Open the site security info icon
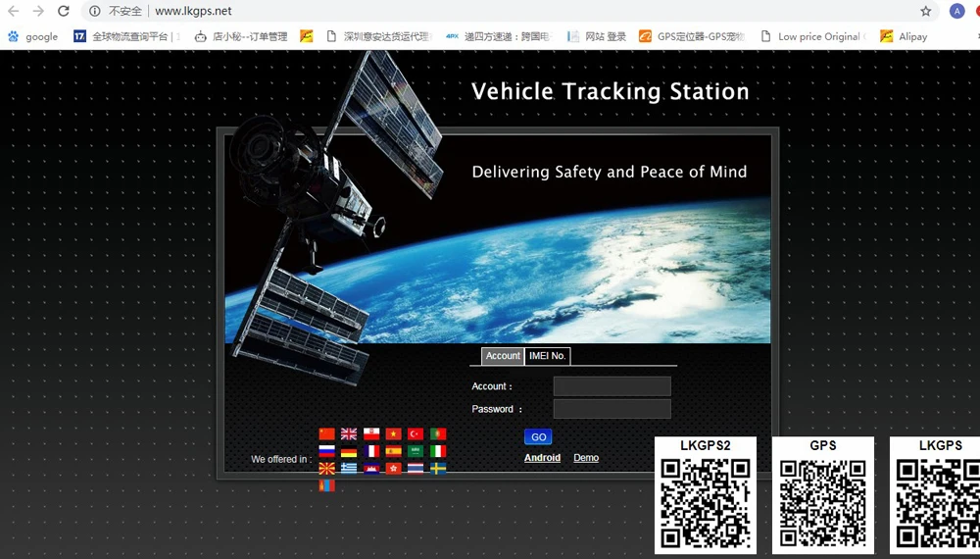Image resolution: width=980 pixels, height=559 pixels. tap(94, 11)
